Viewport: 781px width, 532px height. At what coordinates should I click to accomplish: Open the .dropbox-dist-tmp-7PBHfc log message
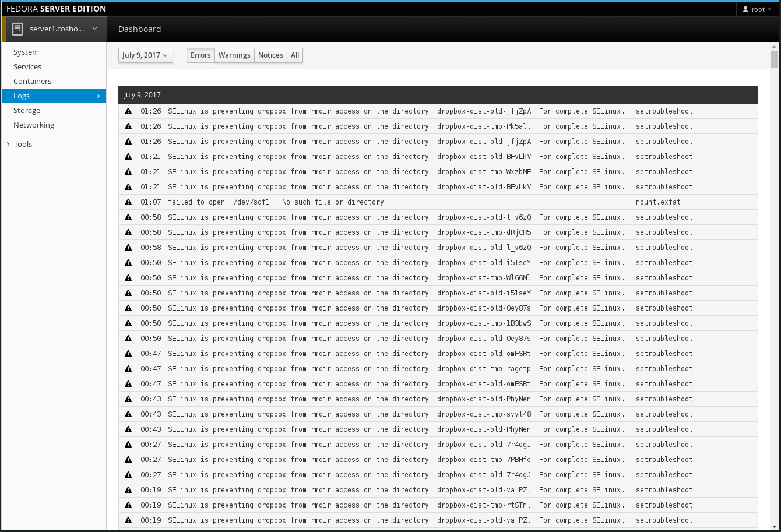(395, 460)
